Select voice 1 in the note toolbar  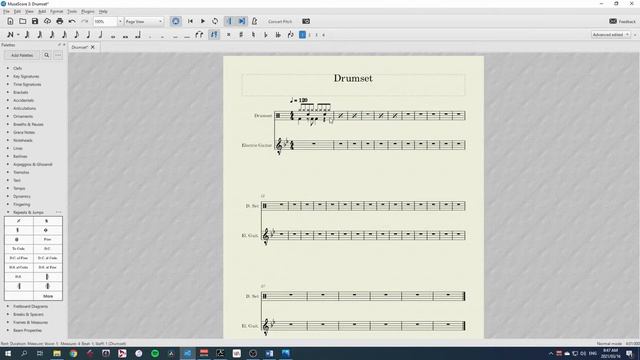click(302, 35)
